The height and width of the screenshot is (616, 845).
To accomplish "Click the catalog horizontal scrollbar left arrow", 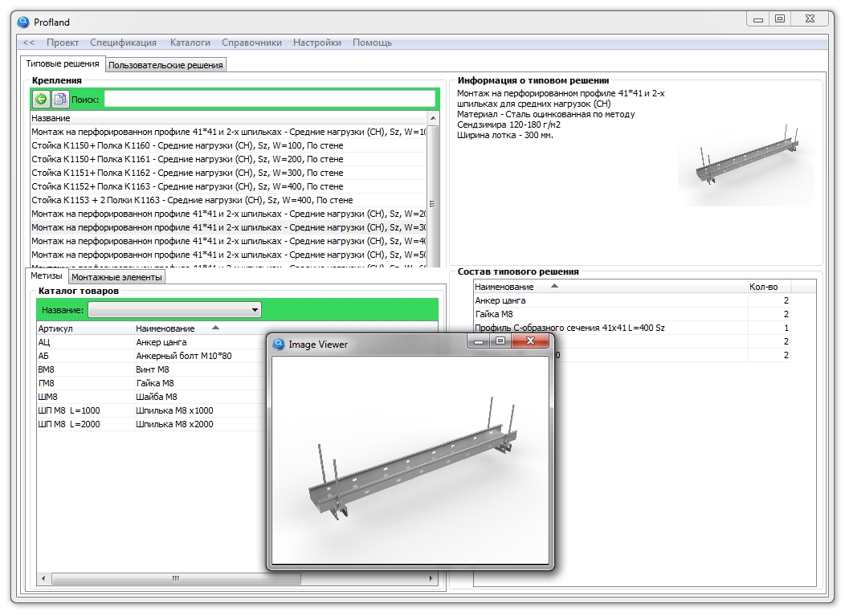I will [x=43, y=579].
